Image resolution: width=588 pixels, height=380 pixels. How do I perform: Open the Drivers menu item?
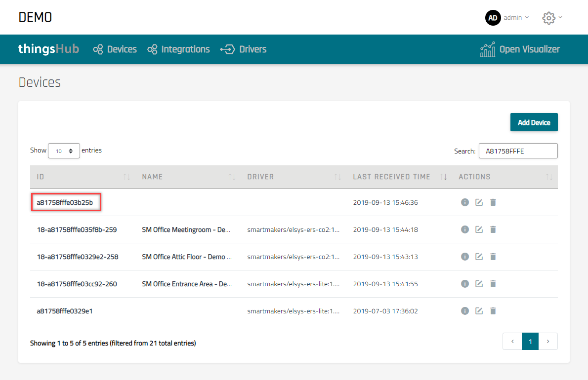coord(243,49)
